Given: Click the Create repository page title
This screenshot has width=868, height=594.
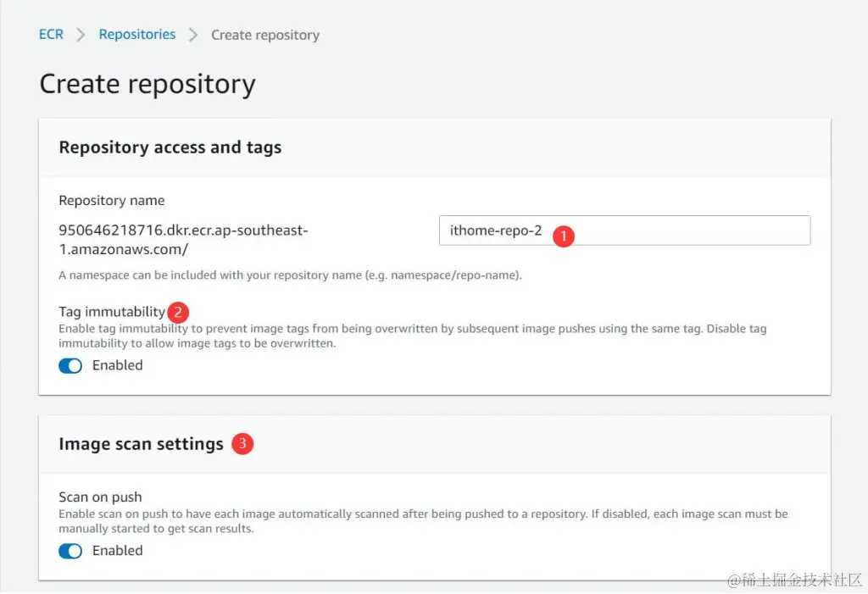Looking at the screenshot, I should [x=147, y=84].
